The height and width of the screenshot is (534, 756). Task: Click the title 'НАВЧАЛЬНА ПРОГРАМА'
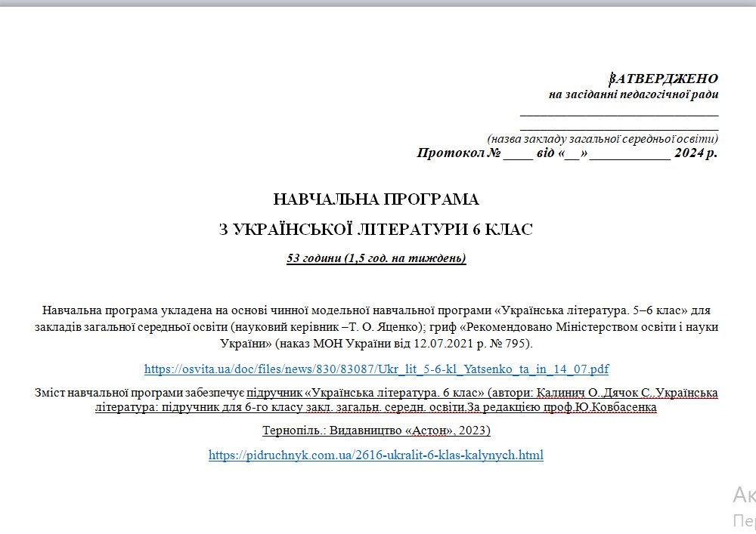[x=376, y=199]
